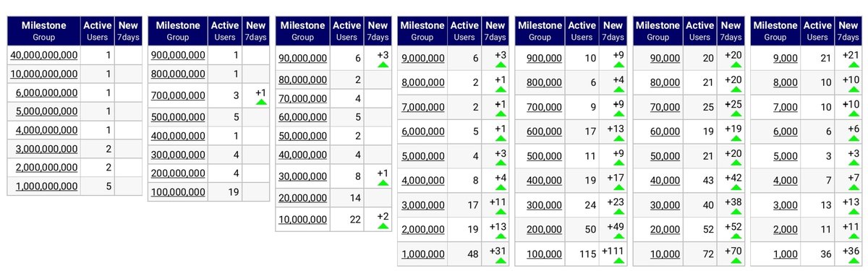Image resolution: width=868 pixels, height=271 pixels.
Task: Open the 100,000,000 milestone link
Action: [x=178, y=191]
